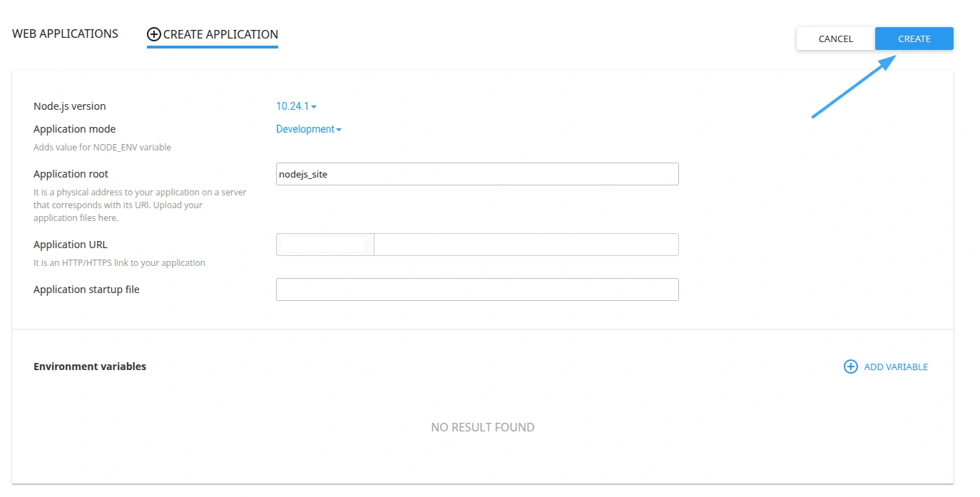Click the plus icon beside CREATE APPLICATION
Viewport: 980px width, 497px height.
tap(153, 34)
